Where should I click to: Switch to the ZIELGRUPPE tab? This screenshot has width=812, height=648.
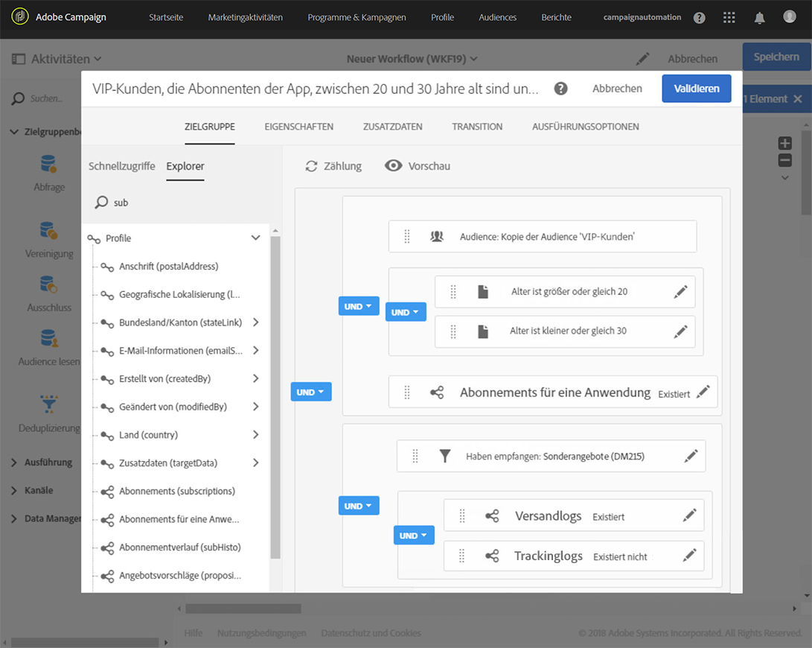tap(210, 127)
